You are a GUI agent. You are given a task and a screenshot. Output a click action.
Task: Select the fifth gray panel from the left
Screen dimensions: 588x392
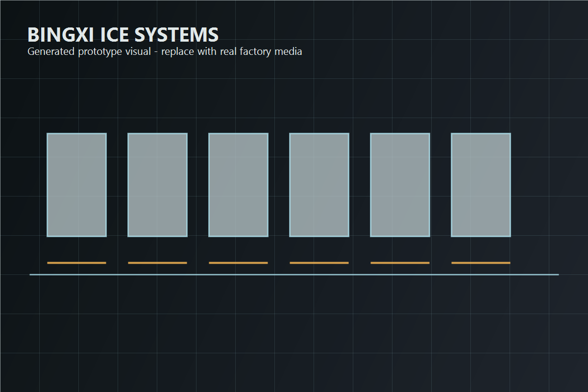400,185
